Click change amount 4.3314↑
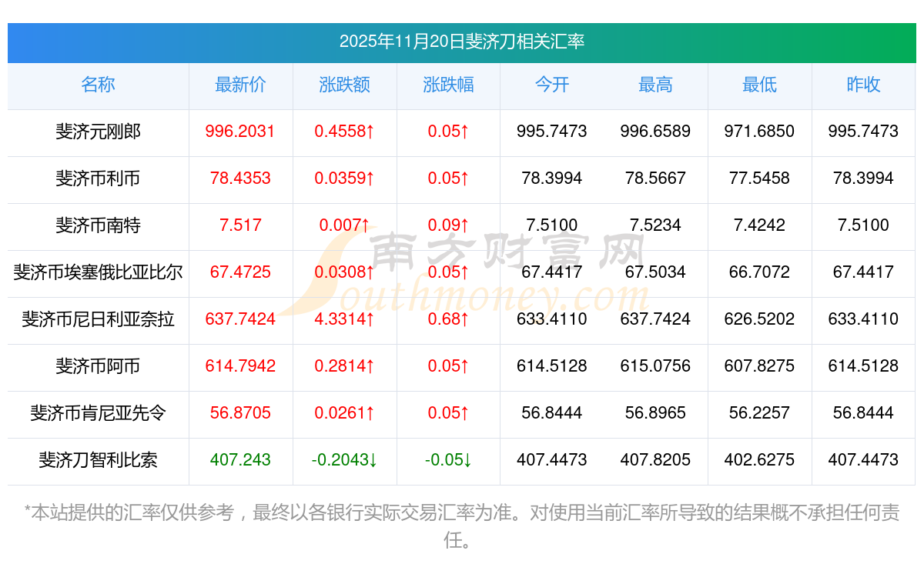Screen dimensions: 924x564 tap(344, 319)
